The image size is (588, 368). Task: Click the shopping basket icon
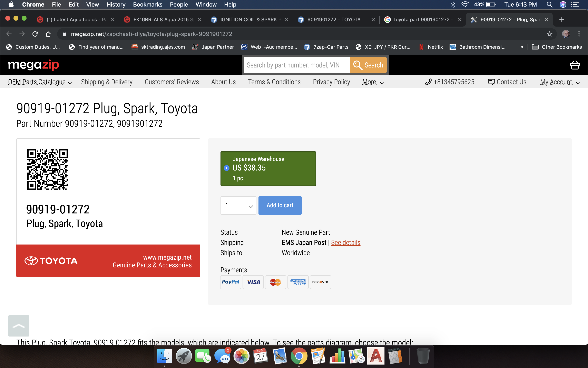[x=575, y=65]
